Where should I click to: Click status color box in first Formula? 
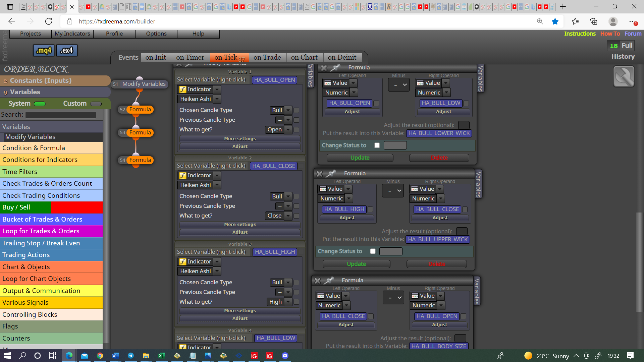[395, 145]
